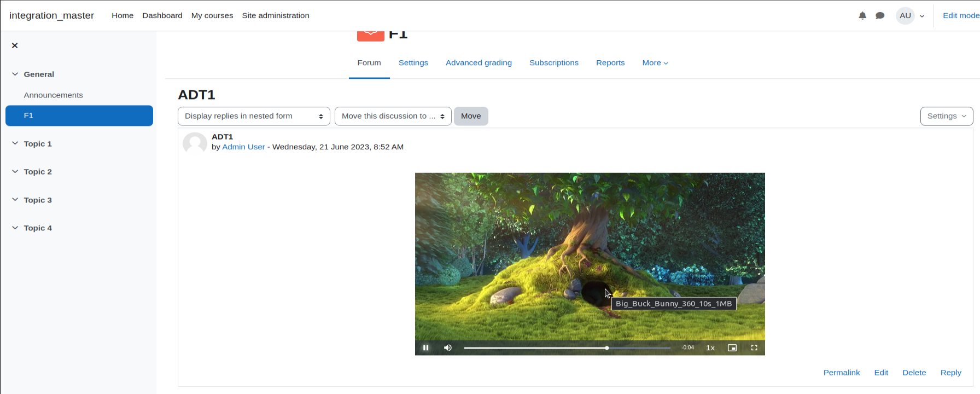Viewport: 980px width, 394px height.
Task: Collapse the Topic 3 section
Action: (15, 200)
